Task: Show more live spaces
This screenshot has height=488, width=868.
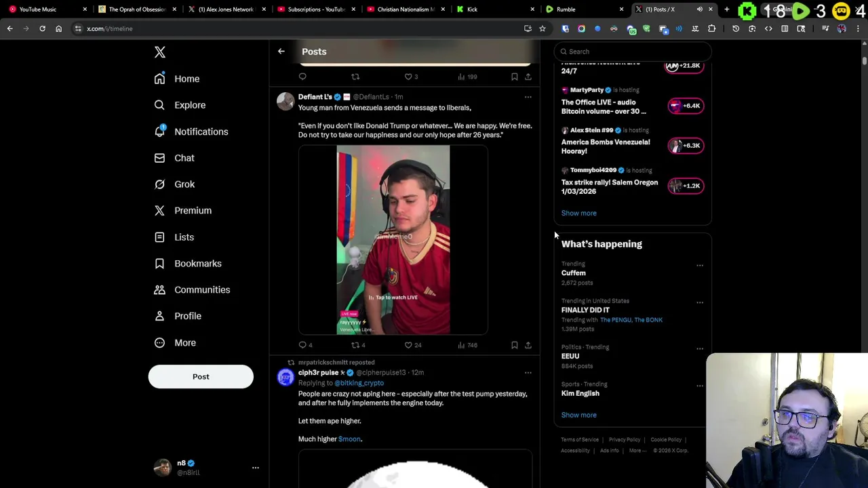Action: [x=578, y=213]
